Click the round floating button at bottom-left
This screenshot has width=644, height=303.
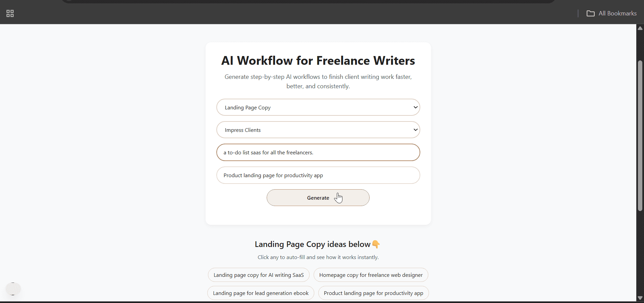tap(13, 289)
